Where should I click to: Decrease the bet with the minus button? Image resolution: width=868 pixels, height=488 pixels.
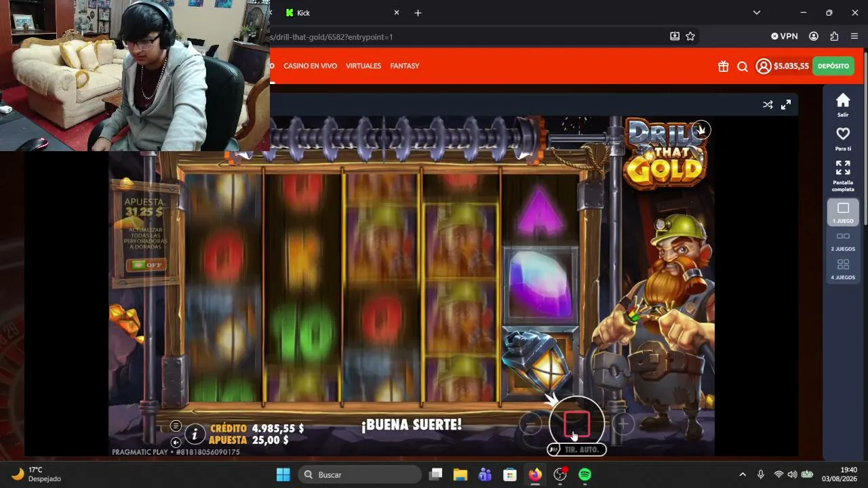[x=531, y=424]
